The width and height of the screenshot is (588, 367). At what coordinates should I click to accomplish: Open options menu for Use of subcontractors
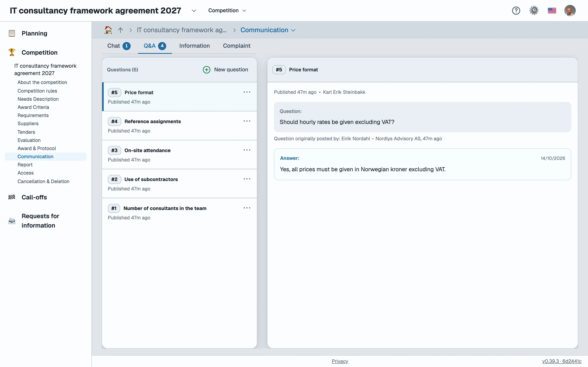coord(247,179)
